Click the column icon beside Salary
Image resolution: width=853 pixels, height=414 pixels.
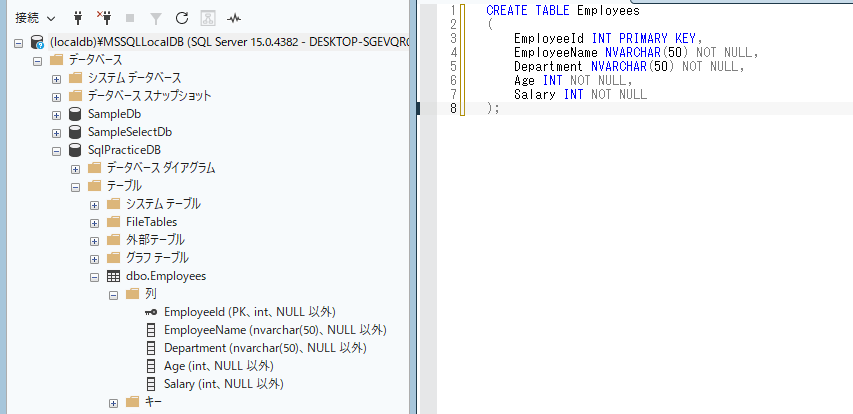coord(151,384)
